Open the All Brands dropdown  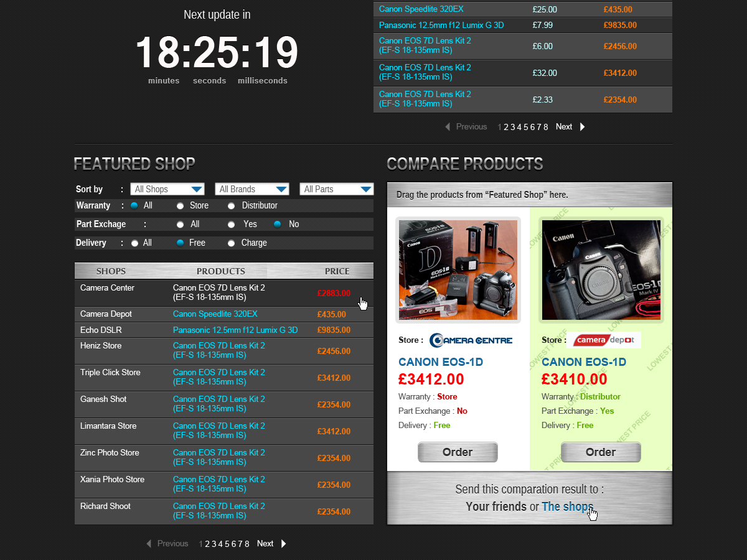pyautogui.click(x=251, y=189)
